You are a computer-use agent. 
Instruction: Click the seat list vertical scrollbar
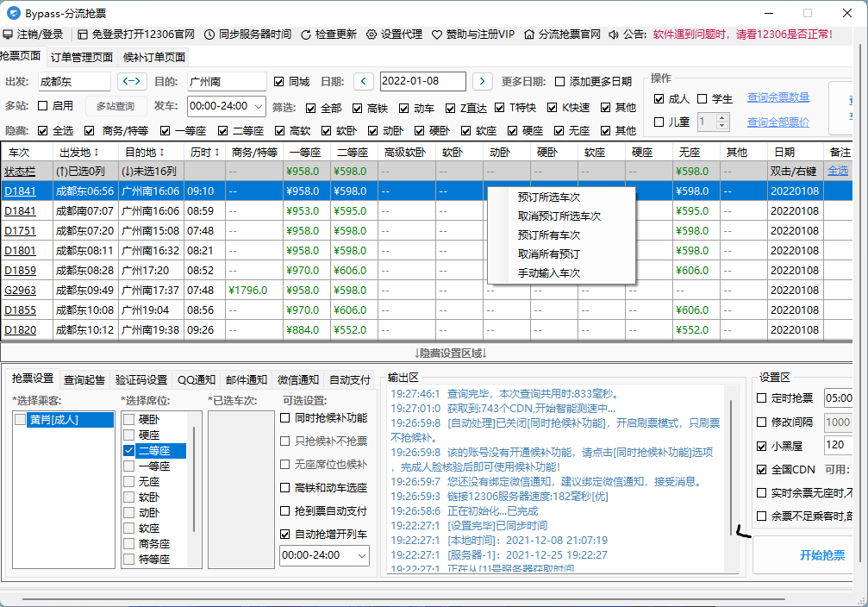[194, 479]
